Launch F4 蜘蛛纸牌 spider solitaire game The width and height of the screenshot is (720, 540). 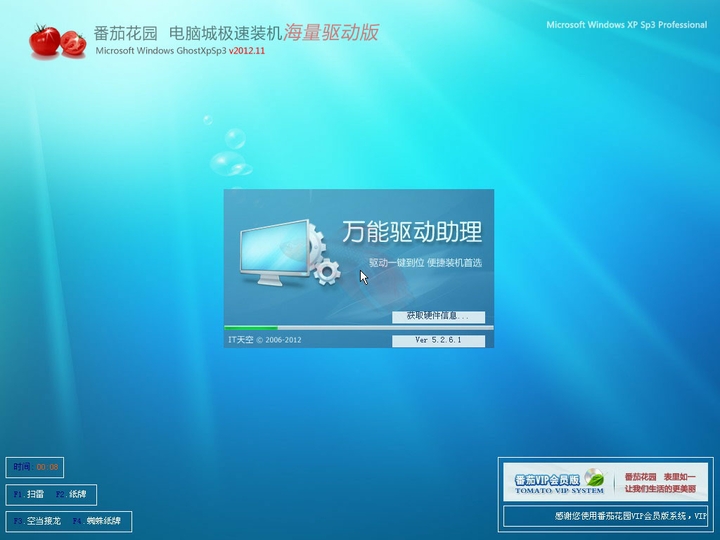(100, 521)
